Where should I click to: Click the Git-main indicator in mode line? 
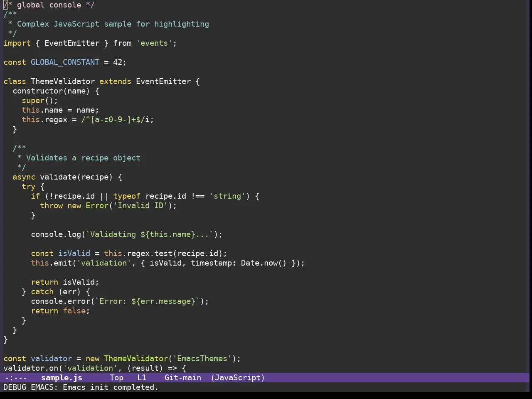click(x=183, y=378)
